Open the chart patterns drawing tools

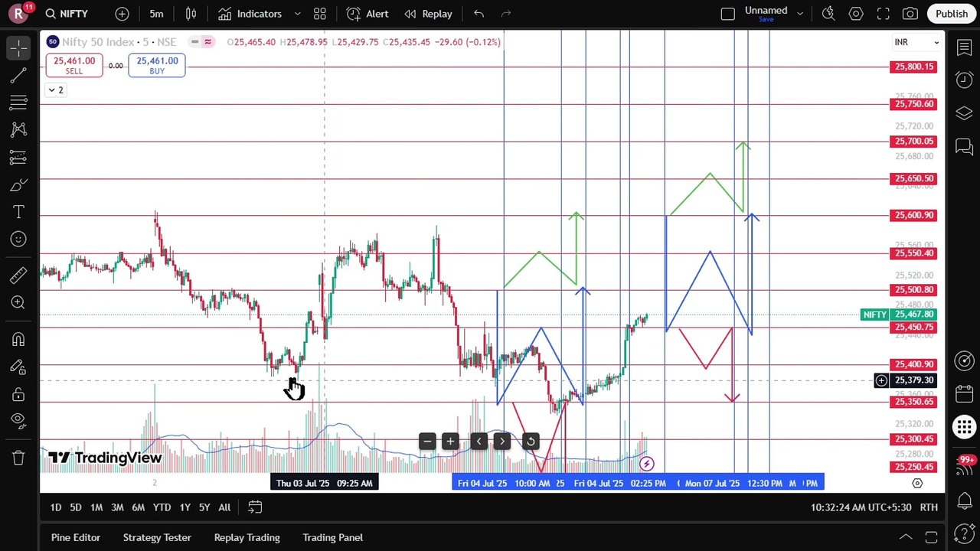[x=18, y=130]
